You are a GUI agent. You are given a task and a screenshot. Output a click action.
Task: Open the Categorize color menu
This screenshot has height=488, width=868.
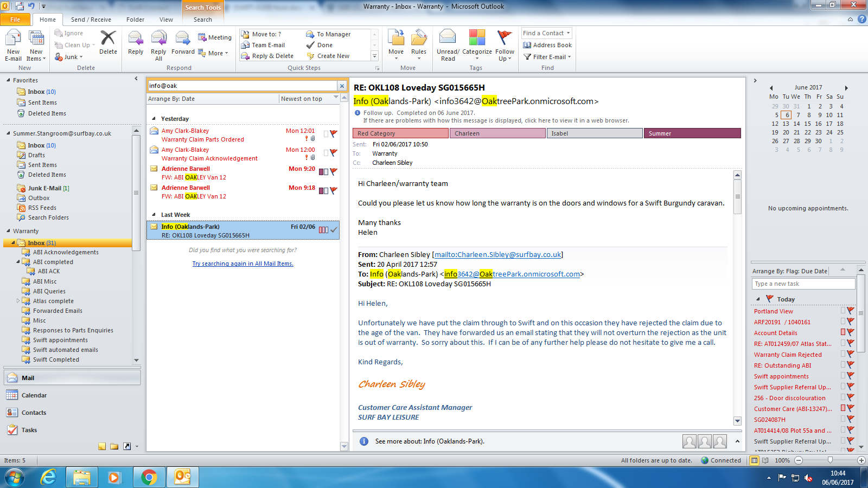point(477,46)
